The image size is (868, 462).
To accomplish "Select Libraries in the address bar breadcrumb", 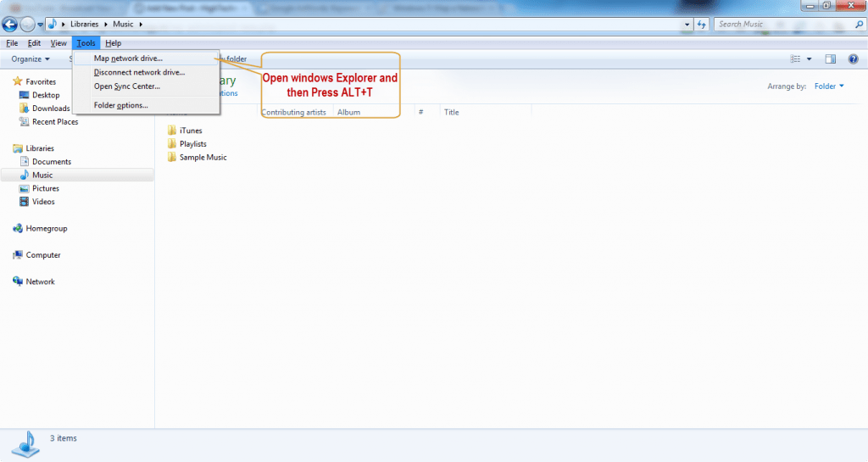I will pos(84,24).
